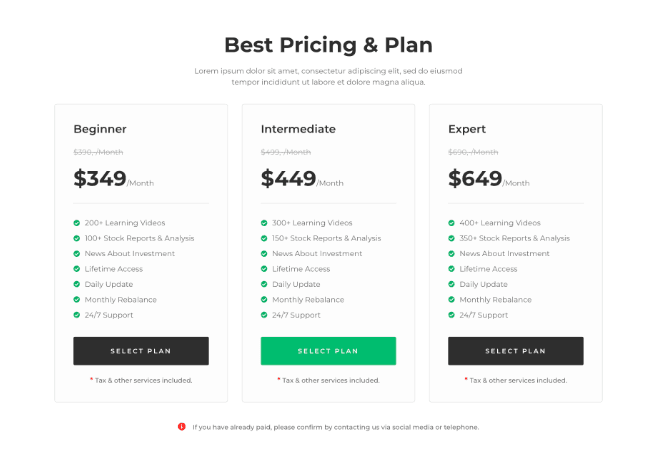The width and height of the screenshot is (656, 449).
Task: Select the Beginner plan button
Action: click(x=141, y=351)
